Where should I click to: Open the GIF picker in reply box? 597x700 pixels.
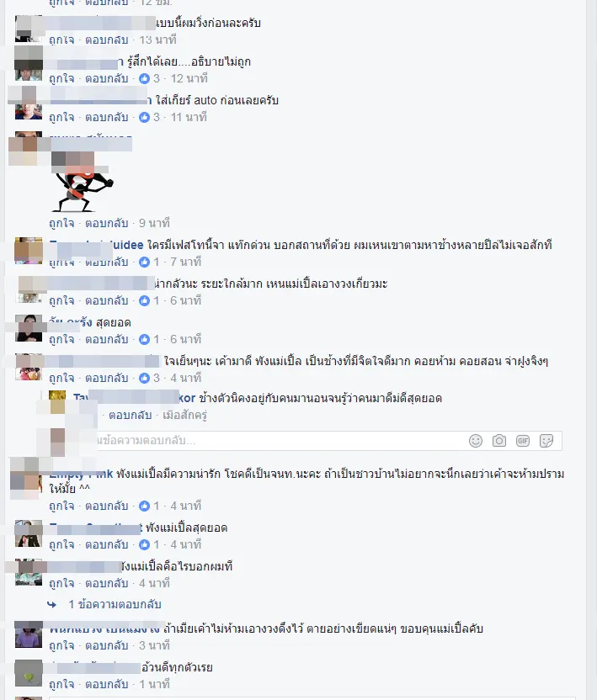click(523, 441)
